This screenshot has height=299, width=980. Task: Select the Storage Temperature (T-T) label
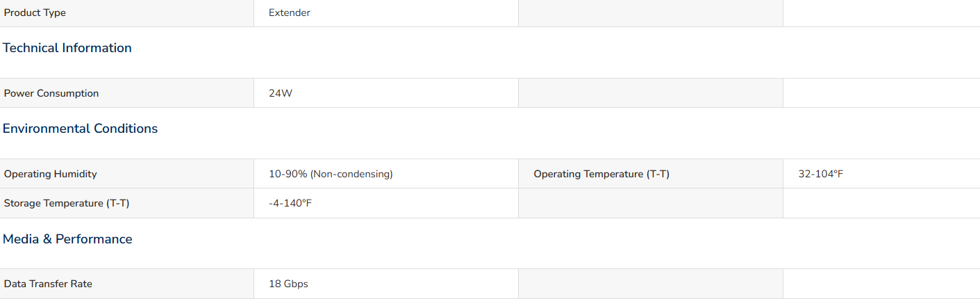click(x=67, y=203)
